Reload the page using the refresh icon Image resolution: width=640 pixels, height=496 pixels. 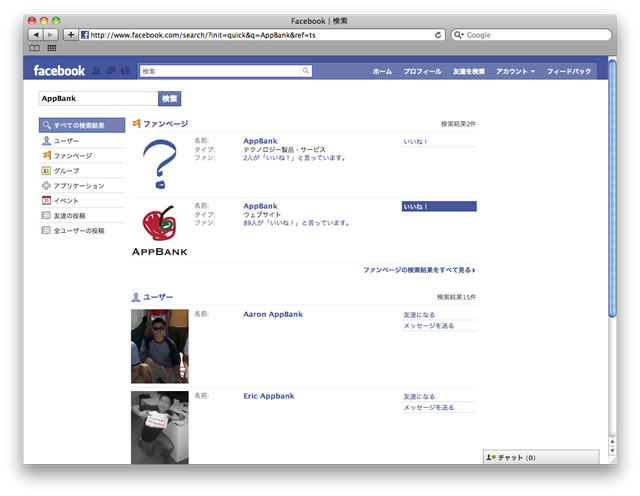[x=438, y=35]
